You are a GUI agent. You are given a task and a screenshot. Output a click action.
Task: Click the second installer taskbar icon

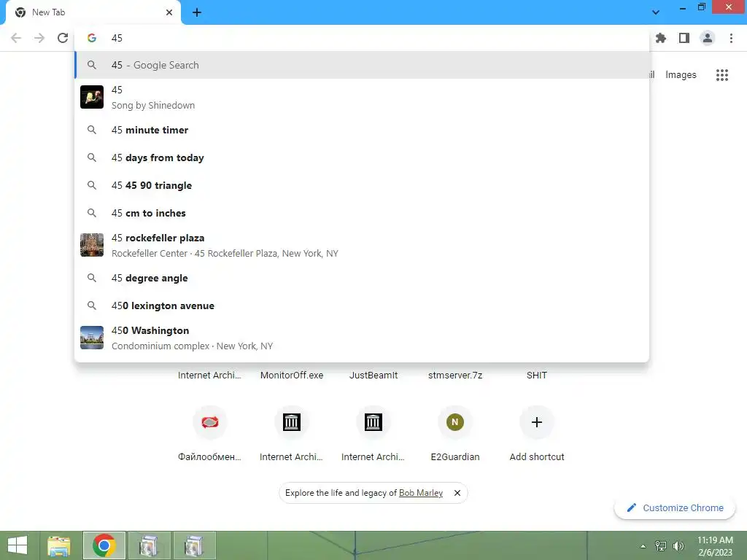pyautogui.click(x=194, y=545)
